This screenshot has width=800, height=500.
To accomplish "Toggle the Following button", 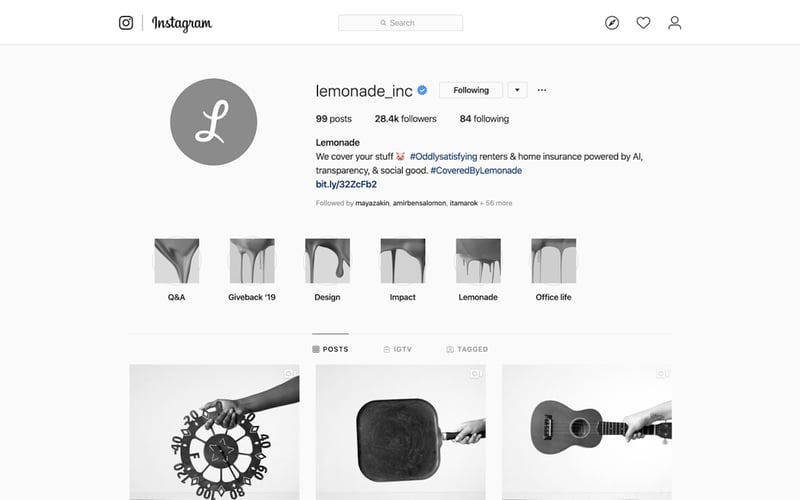I will [471, 90].
